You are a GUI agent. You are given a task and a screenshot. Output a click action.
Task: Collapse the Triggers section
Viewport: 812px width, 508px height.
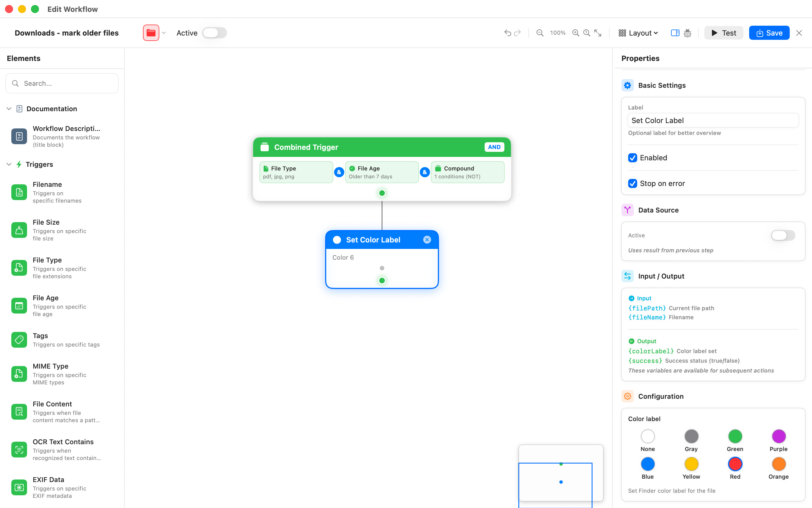9,164
